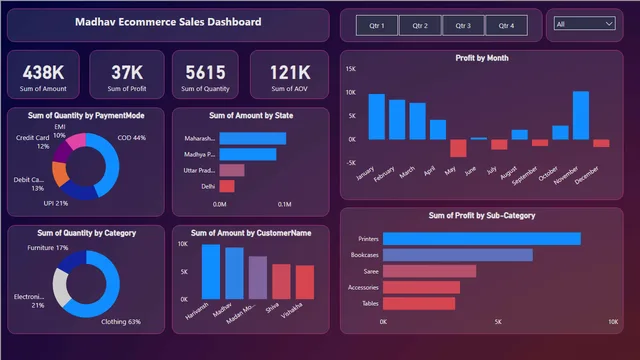
Task: Click the October profit bar
Action: coord(560,133)
